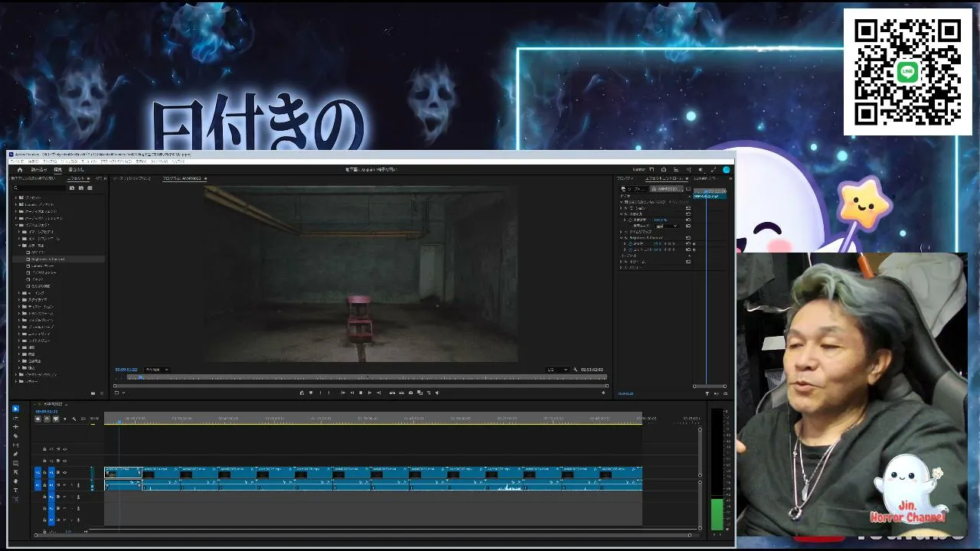Select the Track Select Forward tool
The width and height of the screenshot is (980, 551).
pyautogui.click(x=15, y=418)
